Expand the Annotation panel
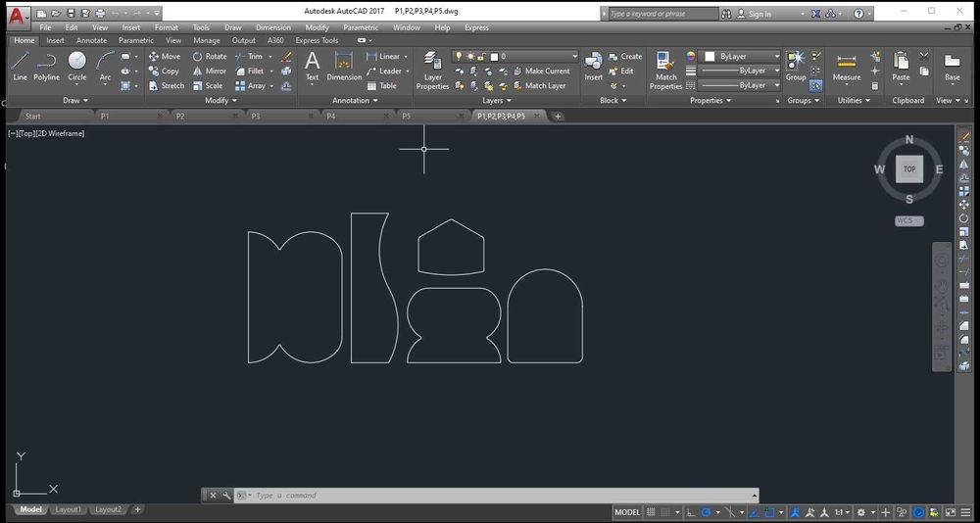The width and height of the screenshot is (980, 523). [355, 101]
